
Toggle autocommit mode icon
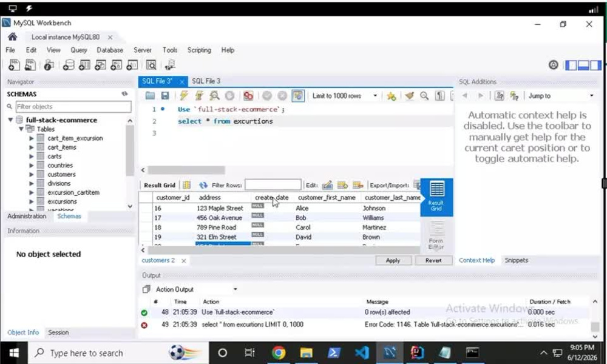297,96
